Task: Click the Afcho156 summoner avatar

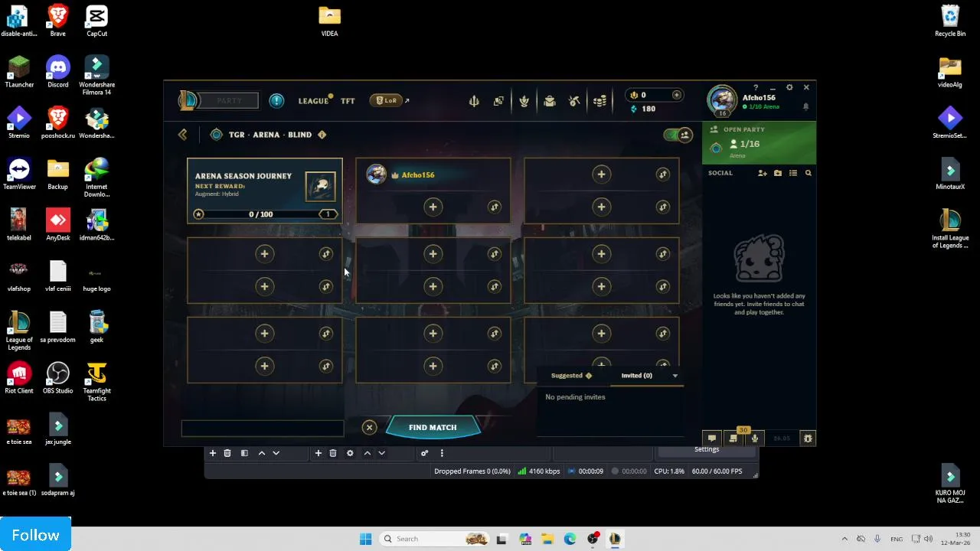Action: click(721, 101)
